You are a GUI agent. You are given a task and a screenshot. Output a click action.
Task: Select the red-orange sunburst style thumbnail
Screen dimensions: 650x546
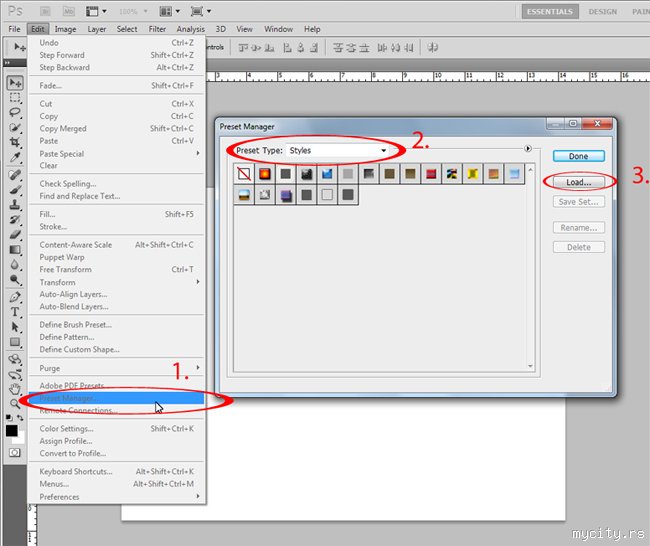pyautogui.click(x=265, y=174)
